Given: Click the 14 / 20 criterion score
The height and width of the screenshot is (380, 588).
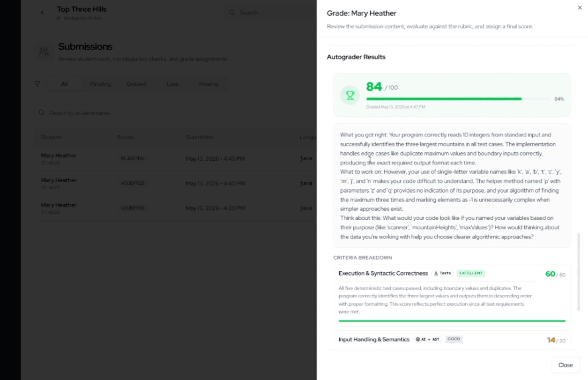Looking at the screenshot, I should click(556, 340).
